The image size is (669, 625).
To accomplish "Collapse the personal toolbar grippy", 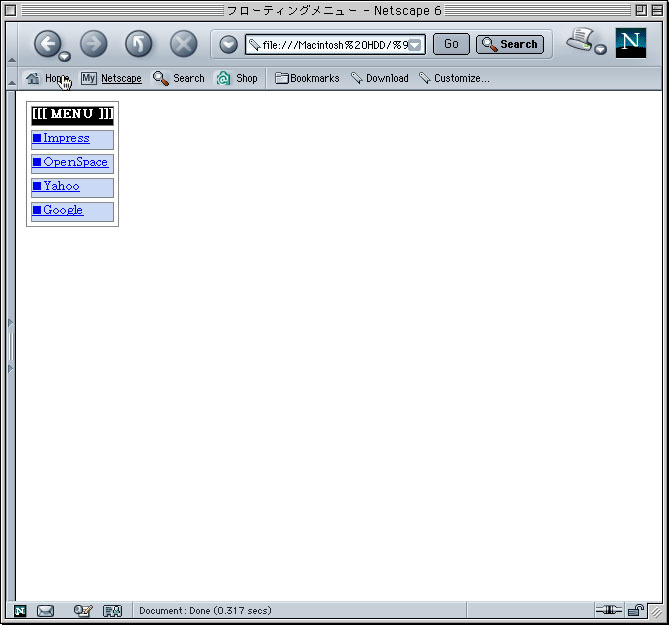I will pyautogui.click(x=12, y=78).
